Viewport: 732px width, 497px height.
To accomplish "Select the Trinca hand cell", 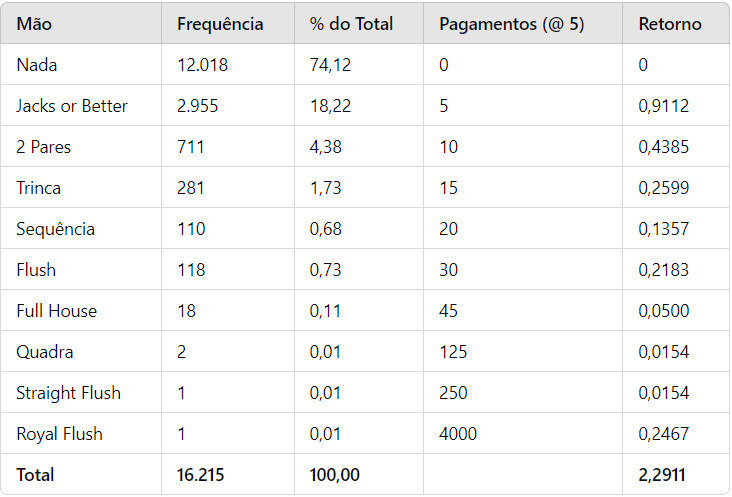I will pos(38,188).
